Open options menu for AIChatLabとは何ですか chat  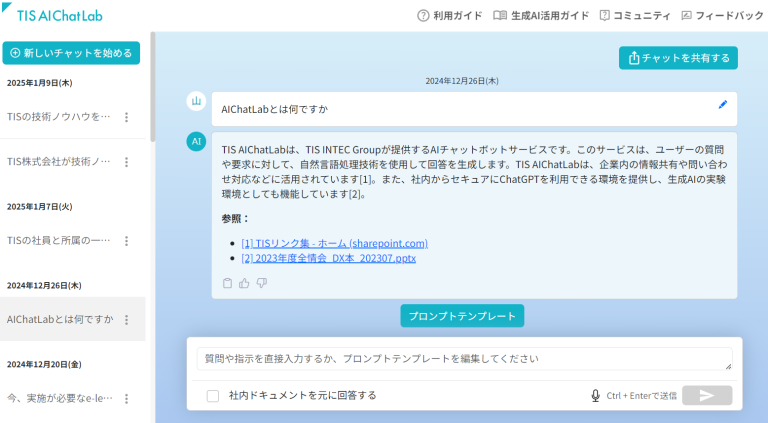tap(126, 320)
